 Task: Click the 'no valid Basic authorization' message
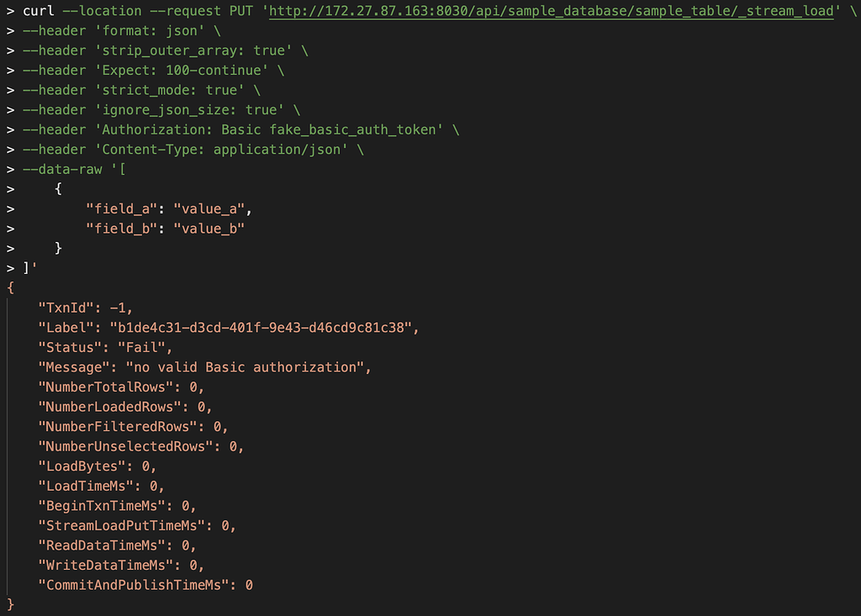(x=245, y=366)
